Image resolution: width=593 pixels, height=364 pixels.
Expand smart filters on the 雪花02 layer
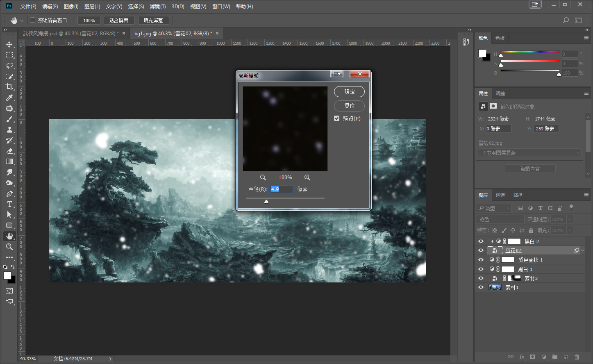tap(582, 250)
